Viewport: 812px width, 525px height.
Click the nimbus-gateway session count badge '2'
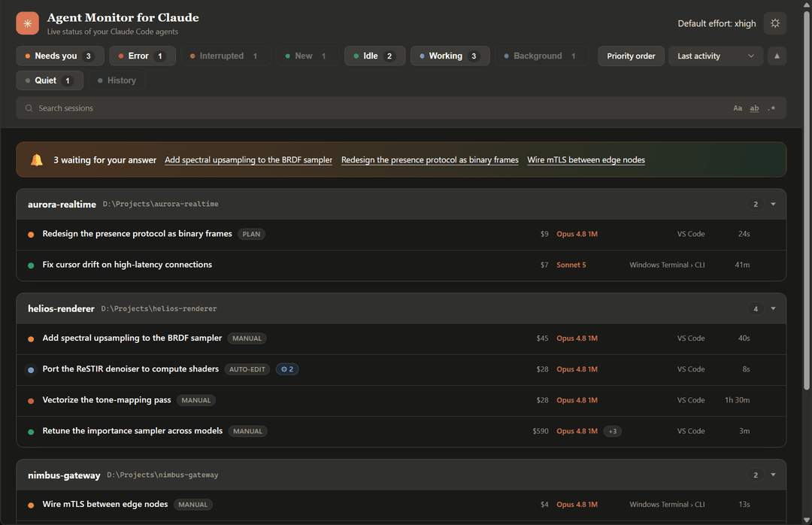pyautogui.click(x=756, y=475)
